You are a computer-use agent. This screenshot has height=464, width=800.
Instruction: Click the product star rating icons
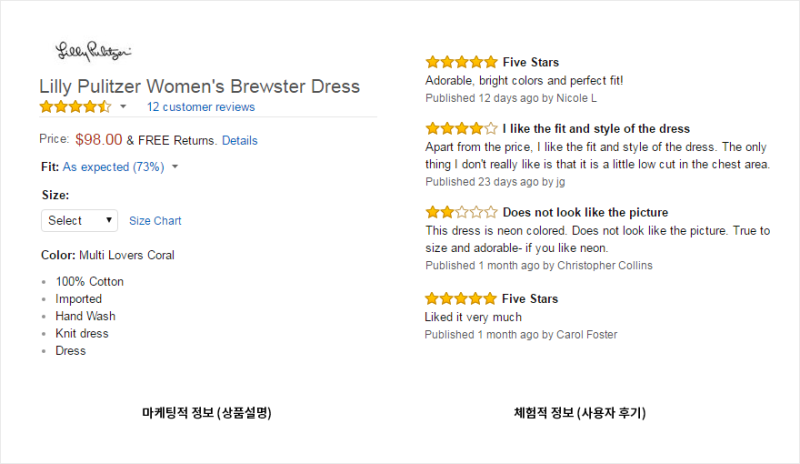[76, 107]
